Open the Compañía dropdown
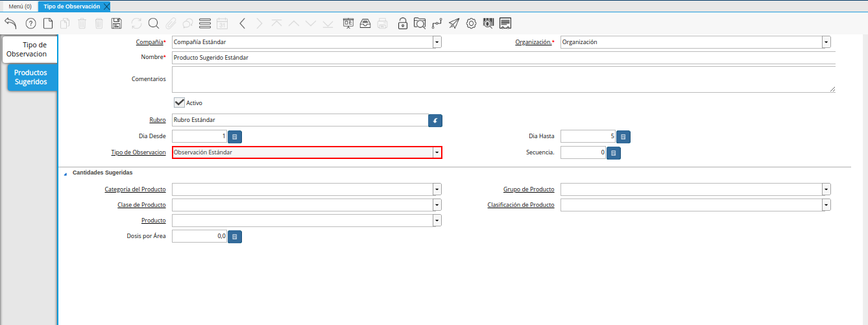Image resolution: width=868 pixels, height=325 pixels. (437, 42)
